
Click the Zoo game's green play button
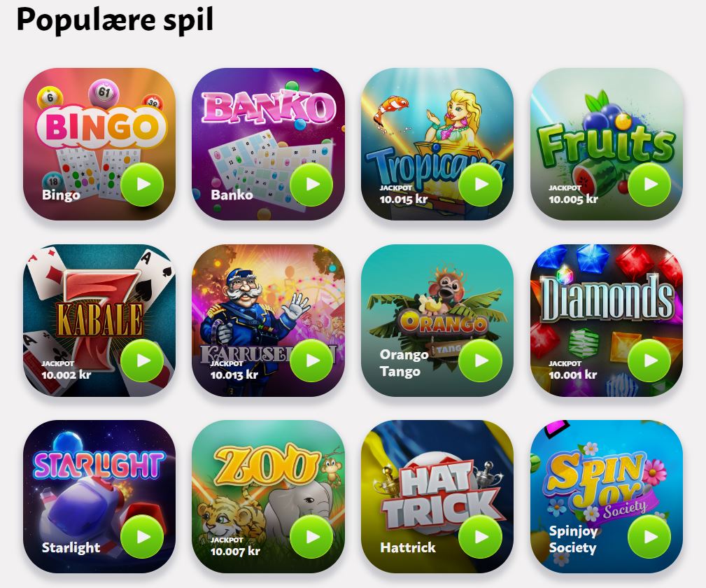pyautogui.click(x=311, y=537)
